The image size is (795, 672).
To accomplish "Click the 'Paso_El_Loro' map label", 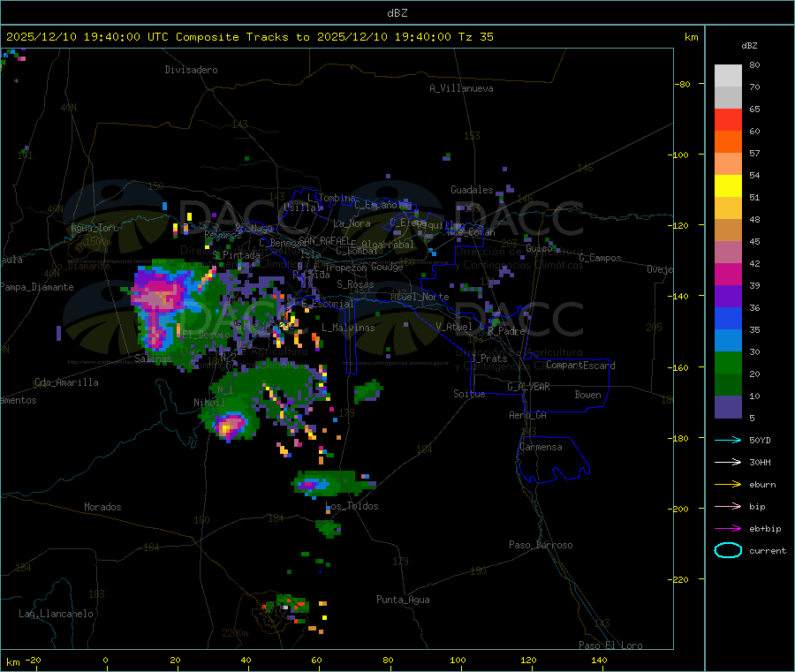I will click(x=611, y=646).
